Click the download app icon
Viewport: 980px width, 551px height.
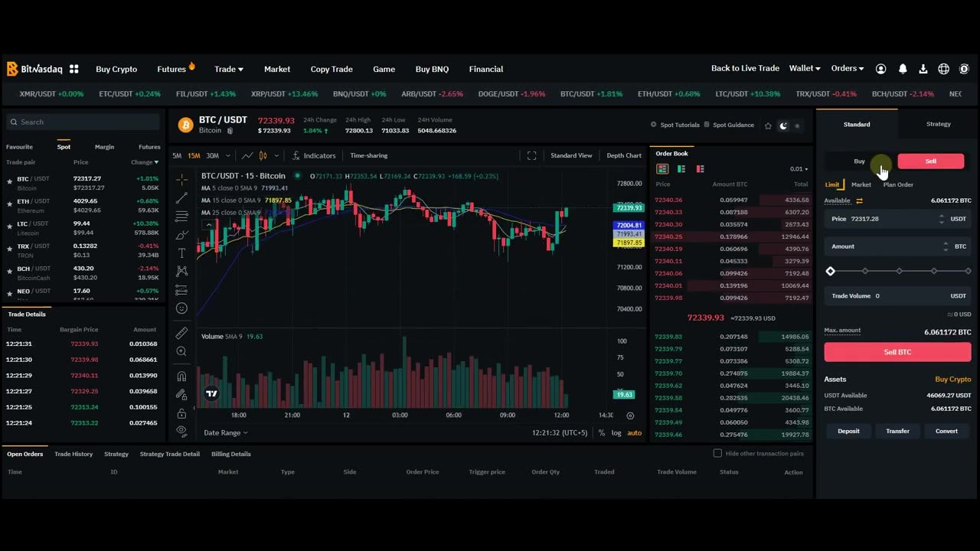pyautogui.click(x=923, y=69)
